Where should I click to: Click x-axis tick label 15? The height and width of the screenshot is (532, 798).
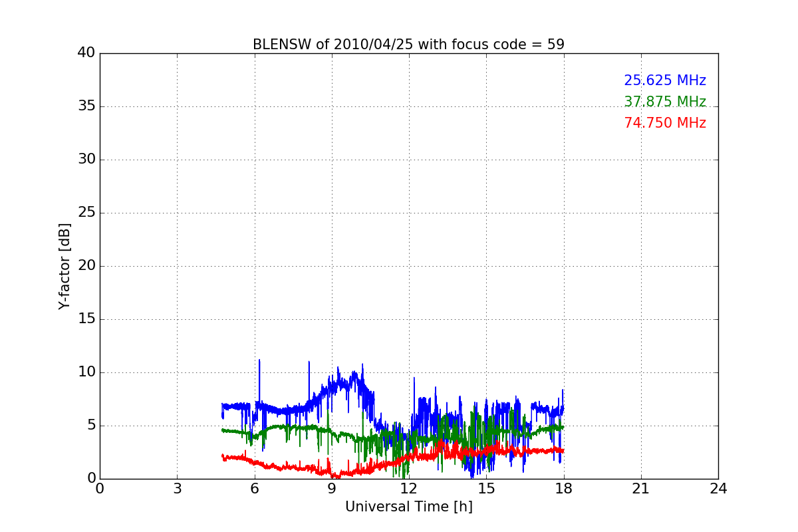click(486, 489)
